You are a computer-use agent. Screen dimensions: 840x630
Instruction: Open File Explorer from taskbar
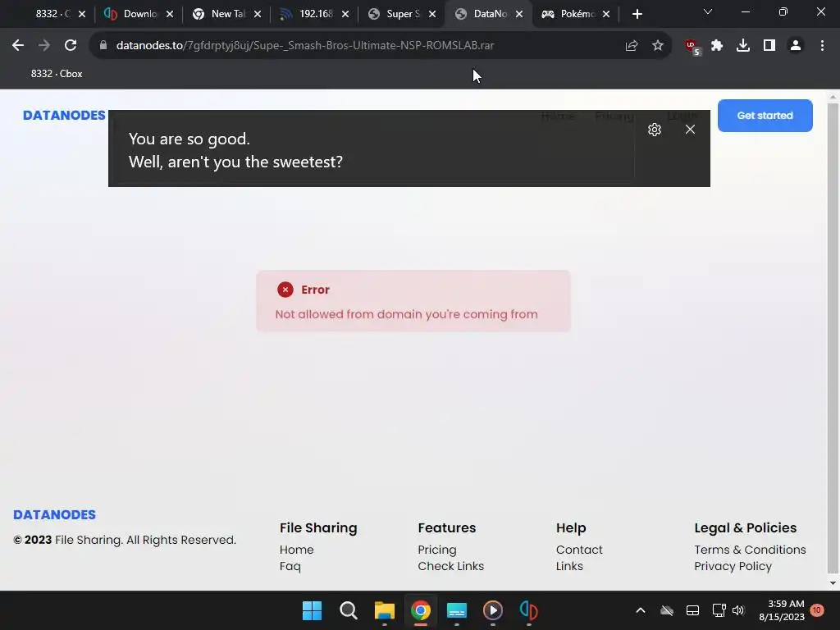(384, 610)
